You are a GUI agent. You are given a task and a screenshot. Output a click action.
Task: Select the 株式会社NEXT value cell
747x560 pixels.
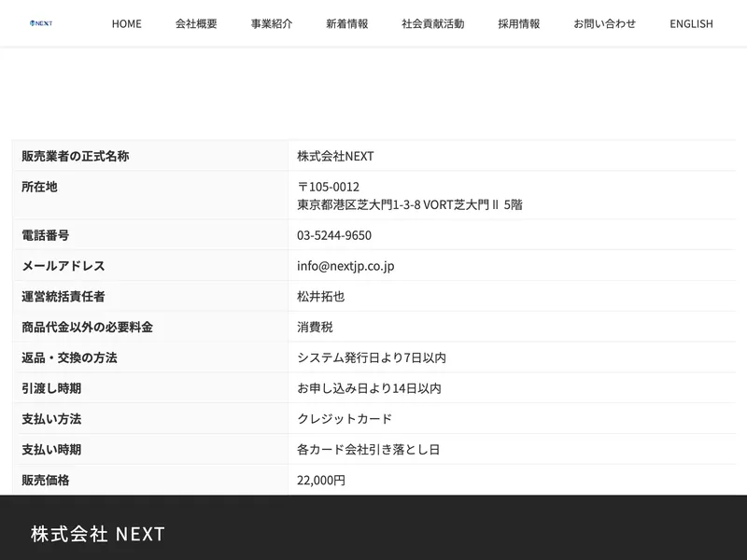512,156
